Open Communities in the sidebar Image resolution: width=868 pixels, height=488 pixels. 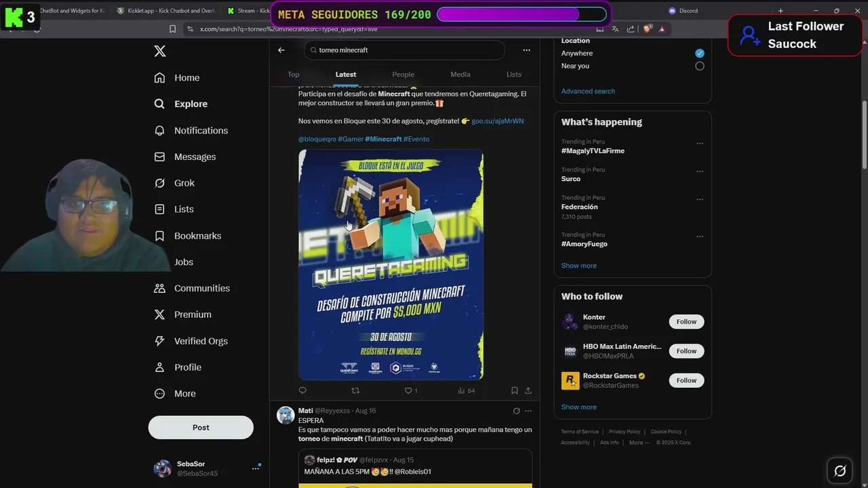click(x=192, y=288)
